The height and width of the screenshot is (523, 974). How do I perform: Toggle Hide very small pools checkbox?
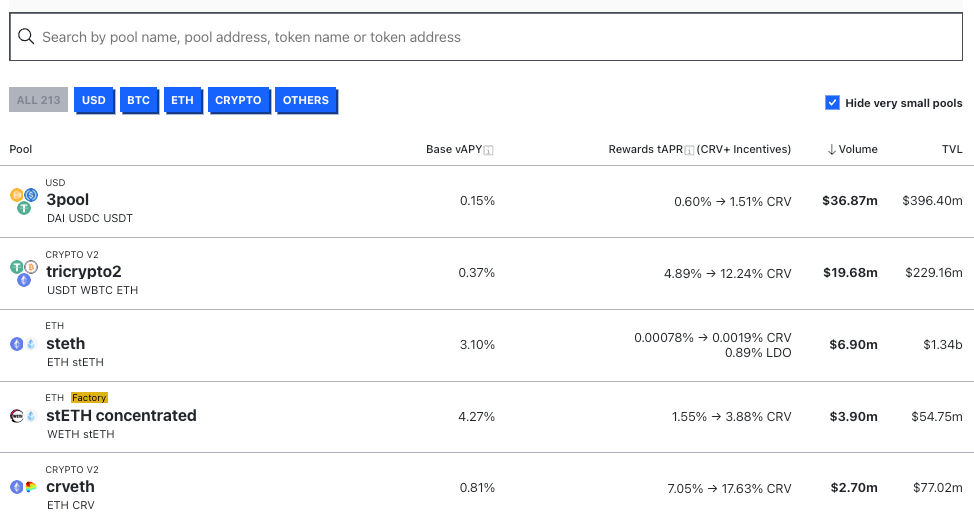pos(832,102)
